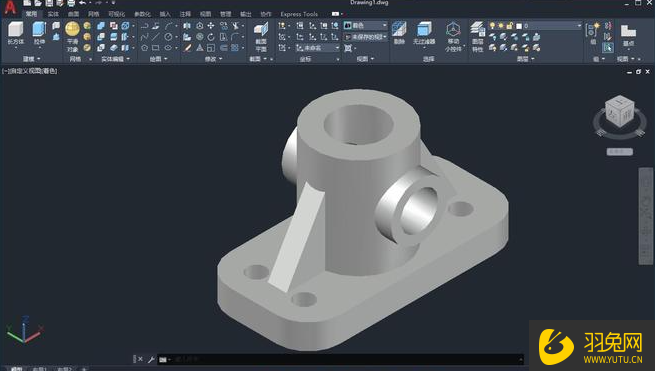Select the Circle drawing tool
Image resolution: width=655 pixels, height=371 pixels.
pyautogui.click(x=168, y=37)
